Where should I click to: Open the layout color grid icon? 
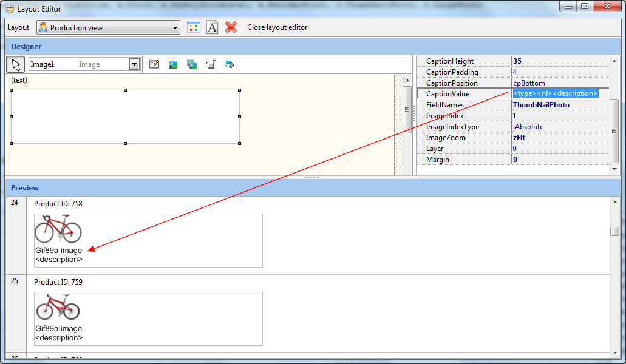coord(193,27)
